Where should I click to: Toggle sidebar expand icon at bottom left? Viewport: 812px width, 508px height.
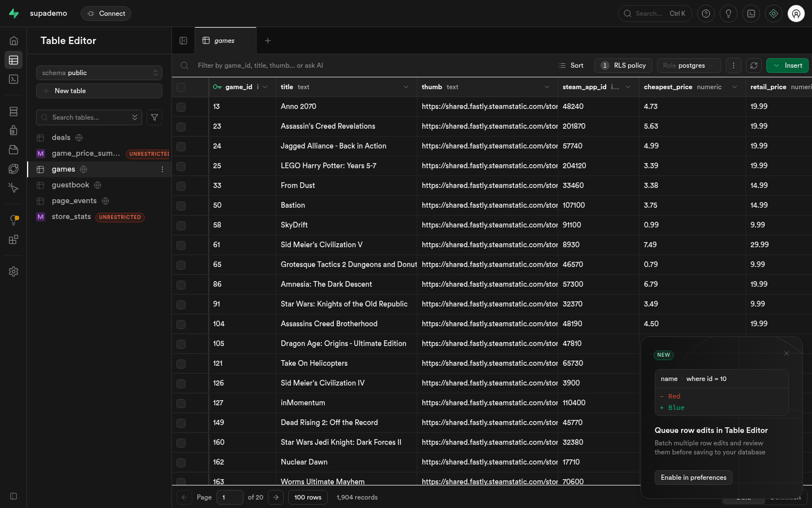click(14, 496)
